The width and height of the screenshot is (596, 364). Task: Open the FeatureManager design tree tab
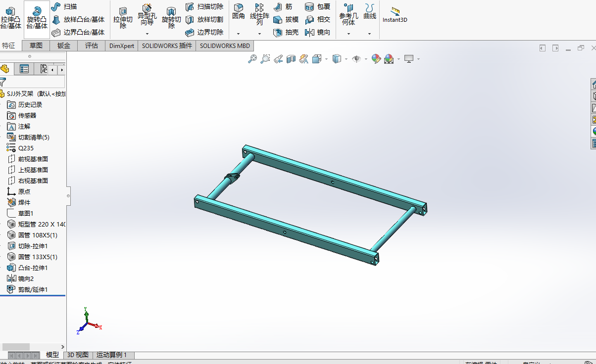point(5,69)
